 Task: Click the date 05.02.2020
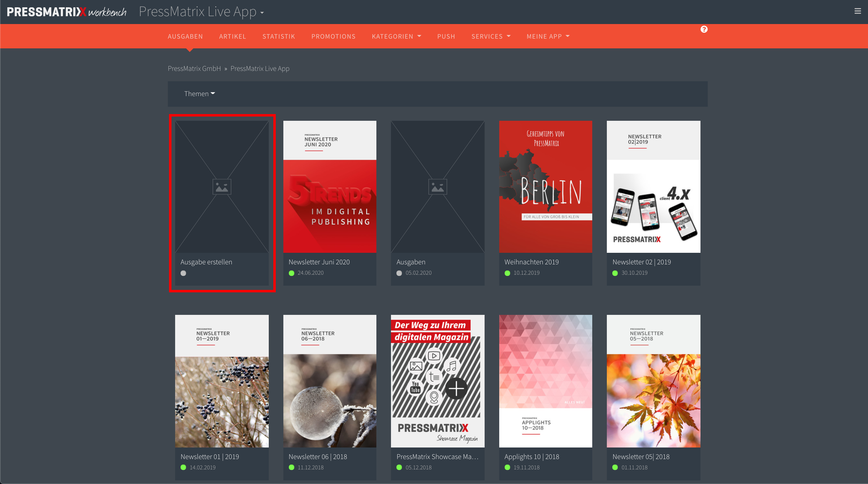click(418, 273)
